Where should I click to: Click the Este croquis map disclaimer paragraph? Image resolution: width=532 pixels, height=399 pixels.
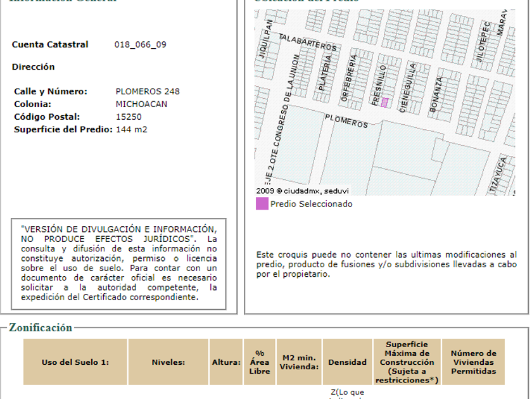[386, 264]
